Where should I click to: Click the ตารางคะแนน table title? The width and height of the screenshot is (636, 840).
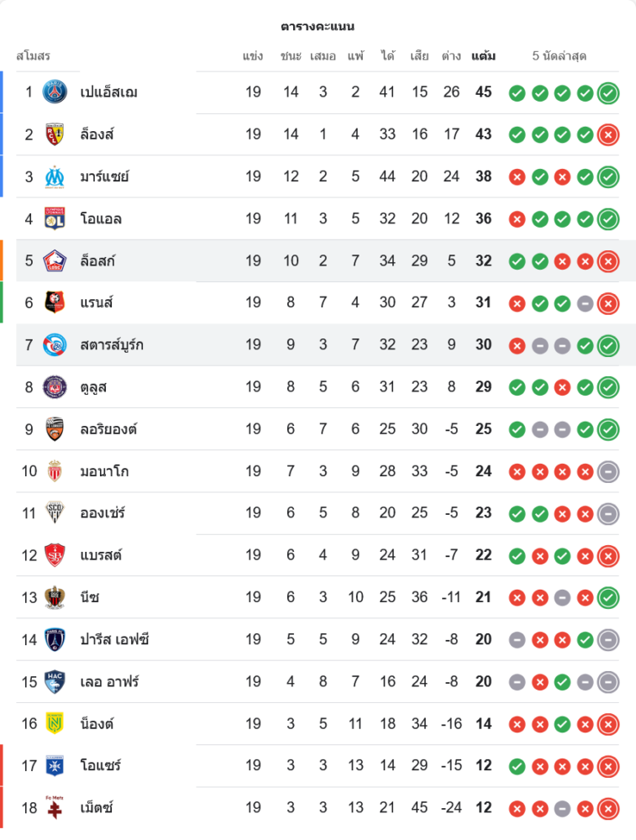pos(318,27)
